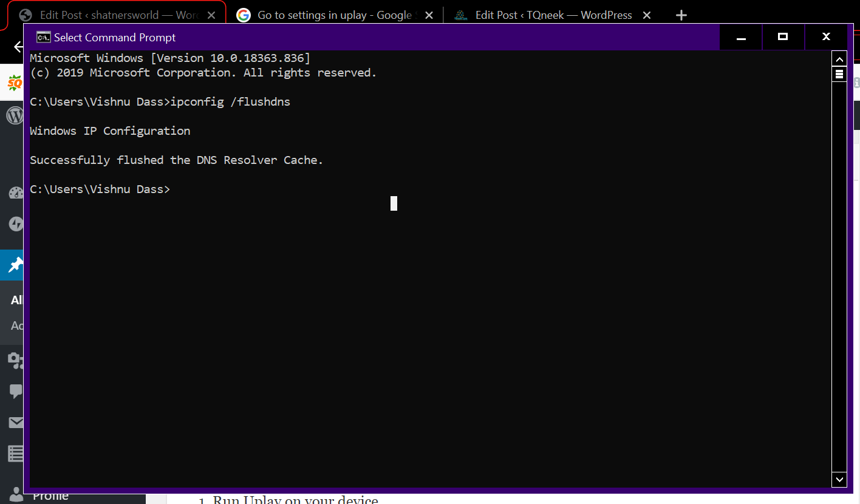Switch to the Edit Post TQneek WordPress tab
860x504 pixels.
point(553,15)
